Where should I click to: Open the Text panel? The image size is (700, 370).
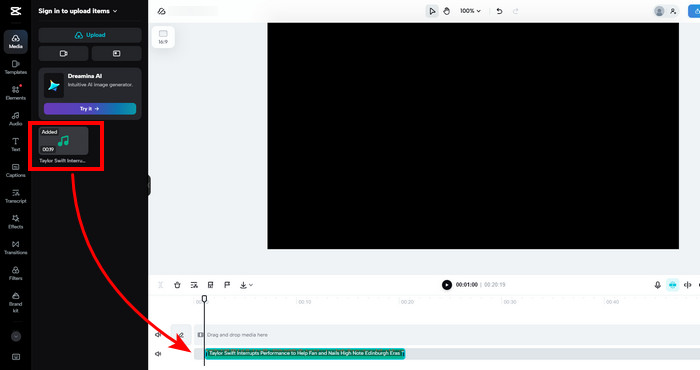16,145
